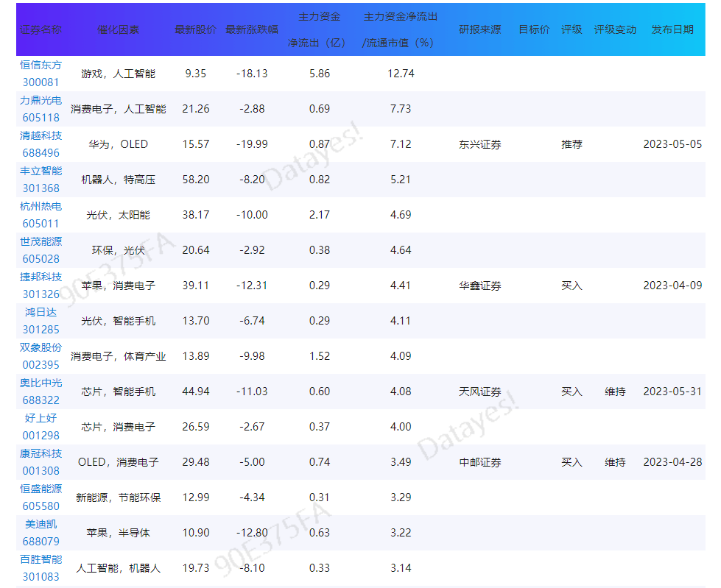Screen dimensions: 721x588
Task: Select the 芯片,消费电子 catalyst cell
Action: tap(118, 428)
